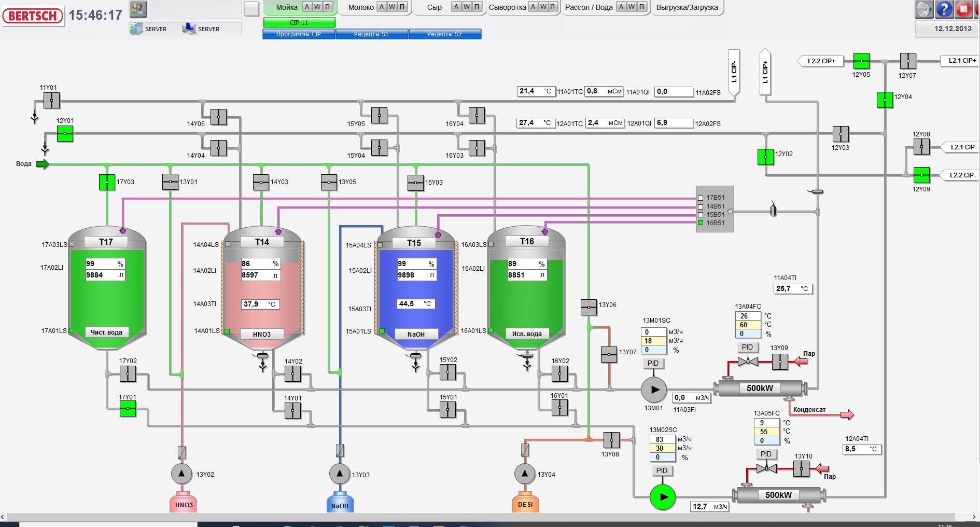
Task: Open the Молоко section tab
Action: 360,7
